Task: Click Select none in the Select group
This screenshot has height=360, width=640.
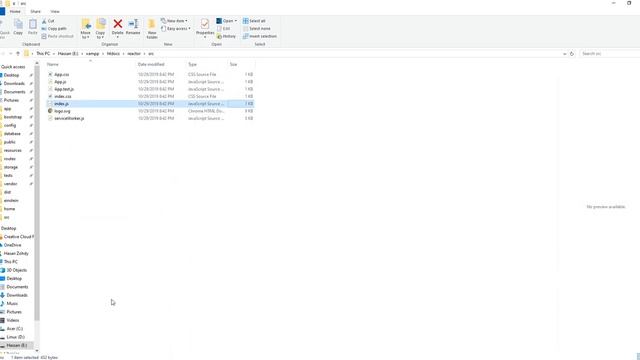Action: coord(257,29)
